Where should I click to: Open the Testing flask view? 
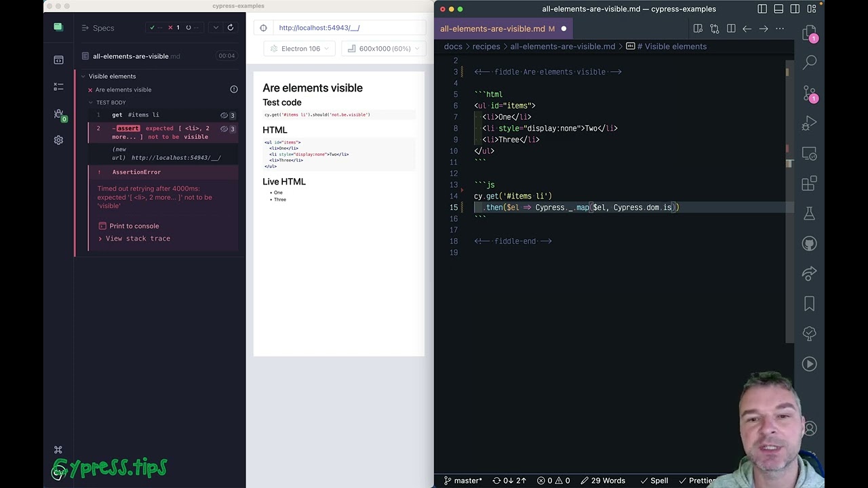click(809, 213)
